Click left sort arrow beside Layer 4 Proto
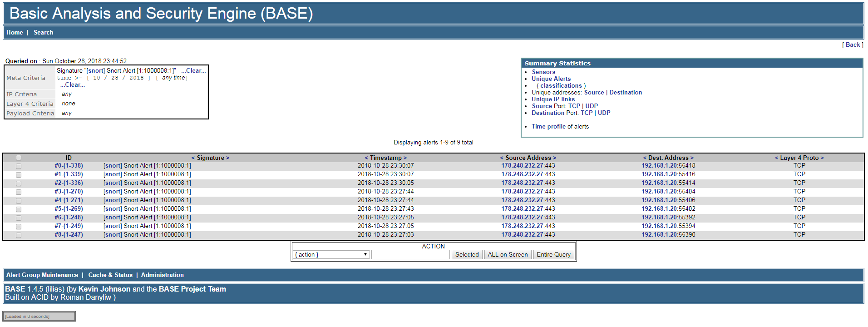Viewport: 868px width, 327px height. click(x=776, y=158)
